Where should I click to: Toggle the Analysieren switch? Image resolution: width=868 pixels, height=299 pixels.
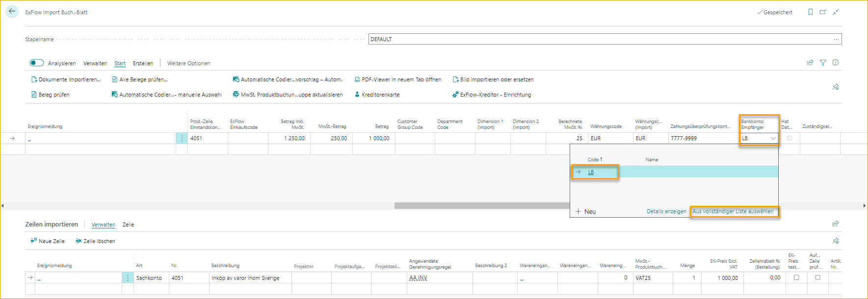click(x=37, y=63)
